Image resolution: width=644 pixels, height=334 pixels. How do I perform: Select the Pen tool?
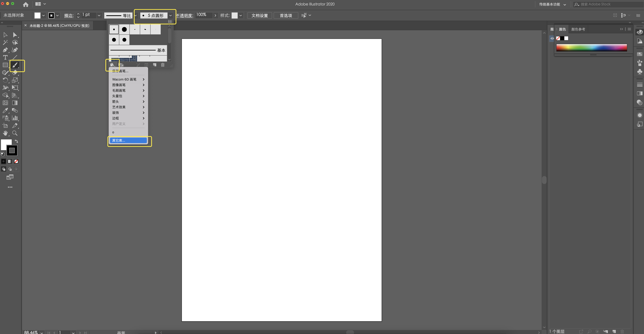tap(5, 50)
